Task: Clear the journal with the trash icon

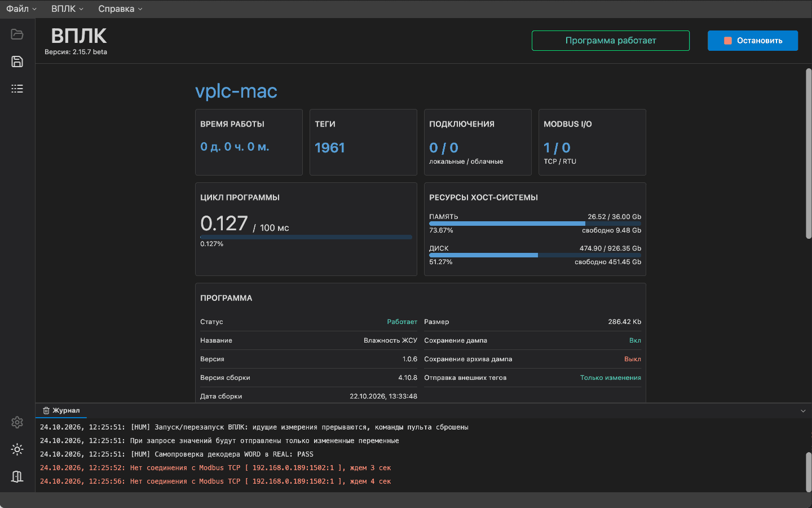Action: pos(46,410)
